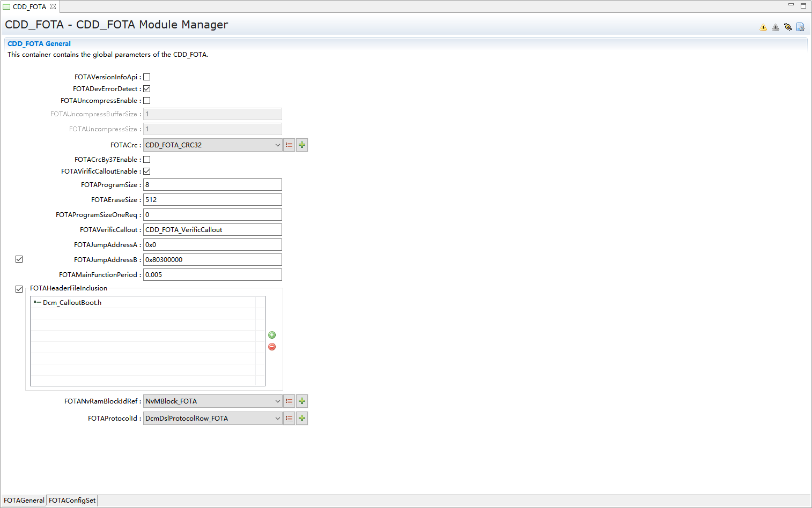Click the FOTAProgramSizeOneReq input field

pos(212,215)
